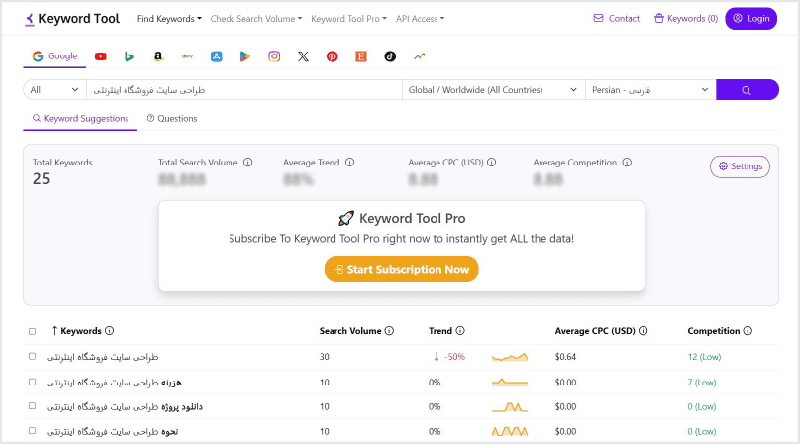This screenshot has width=800, height=444.
Task: Click the trend sparkline for the -50% row
Action: point(510,357)
